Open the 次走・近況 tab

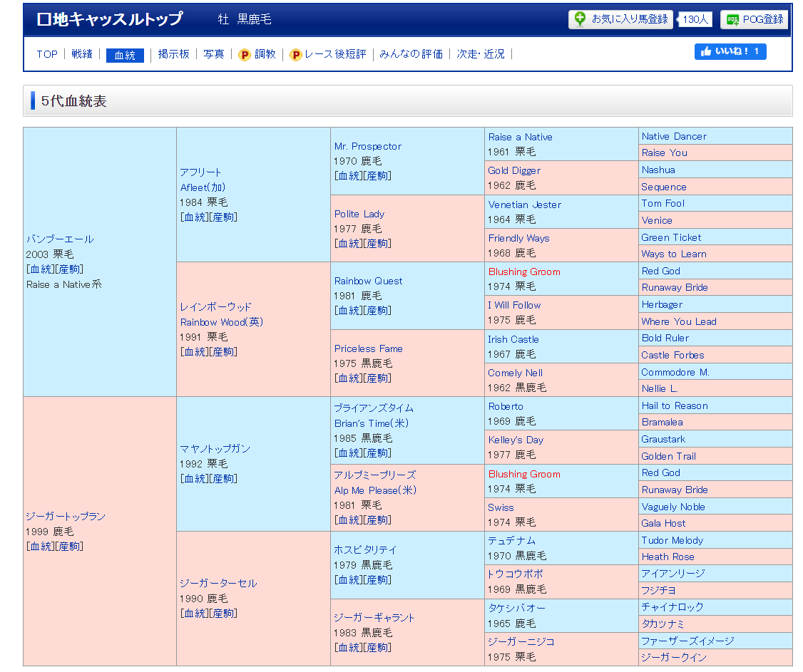click(480, 54)
